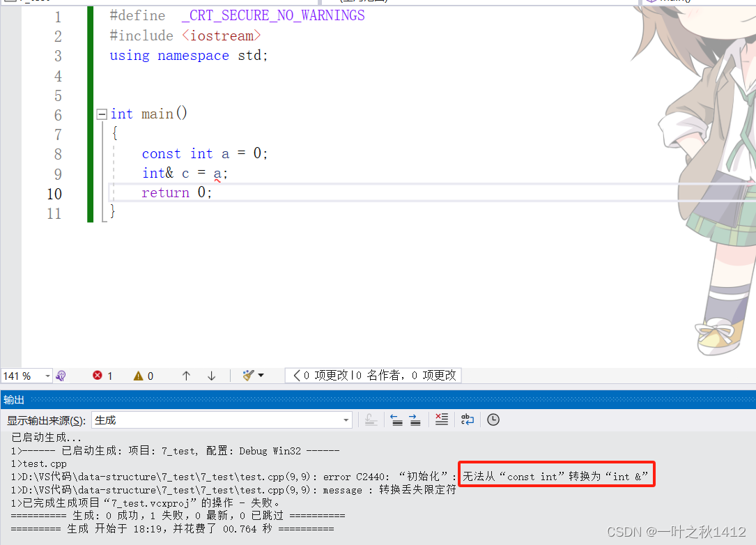756x545 pixels.
Task: Open the 显示输出来源 dropdown
Action: 346,420
